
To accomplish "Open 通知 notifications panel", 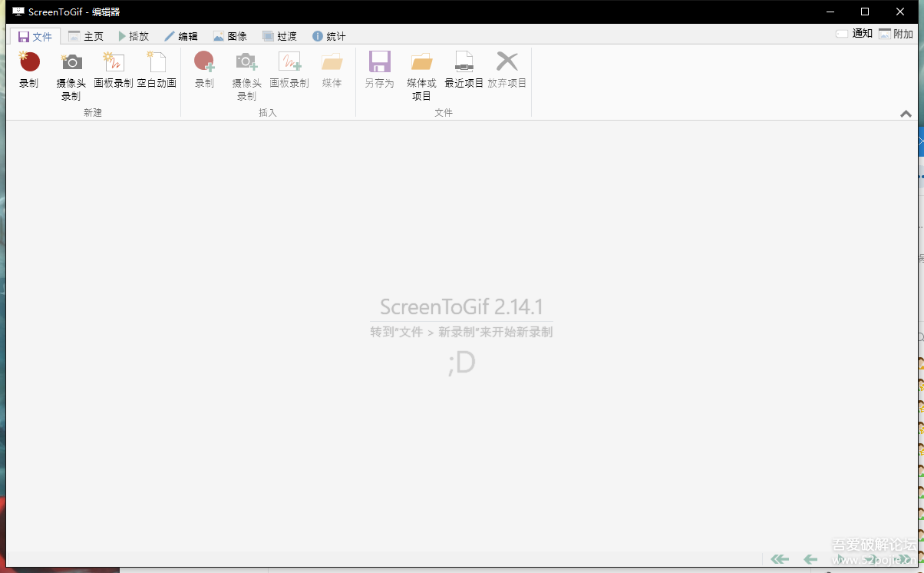I will (853, 34).
